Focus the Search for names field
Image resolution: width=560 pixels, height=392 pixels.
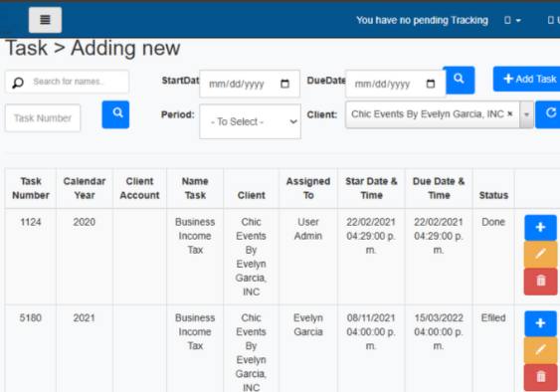[67, 82]
